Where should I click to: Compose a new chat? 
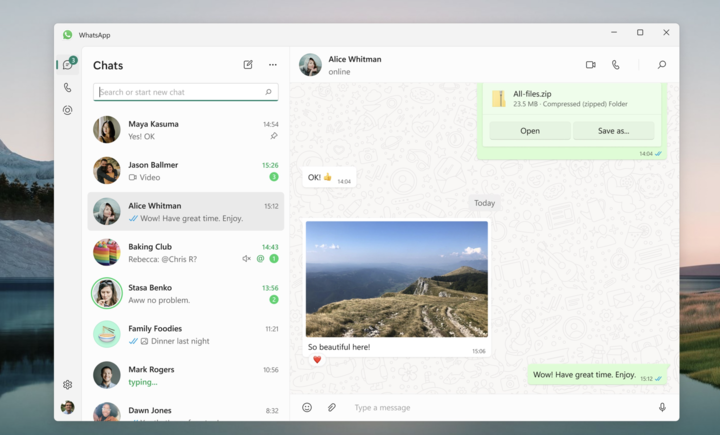(248, 65)
